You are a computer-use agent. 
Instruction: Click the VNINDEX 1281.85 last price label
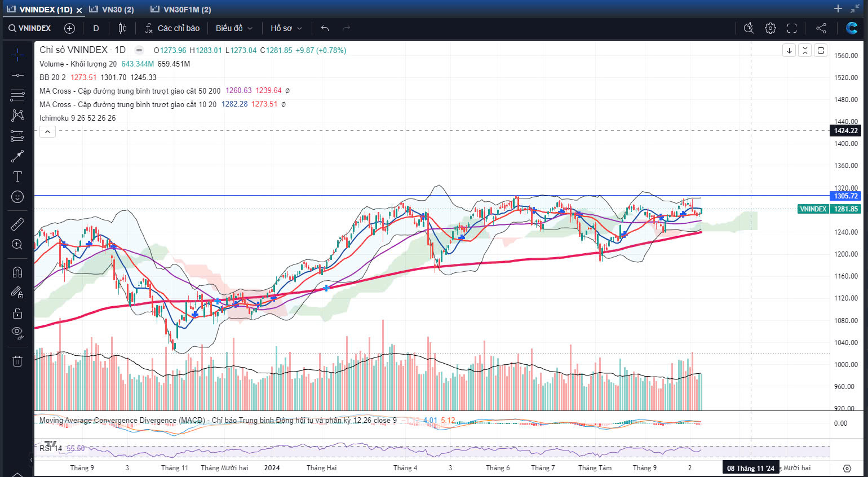[x=829, y=209]
